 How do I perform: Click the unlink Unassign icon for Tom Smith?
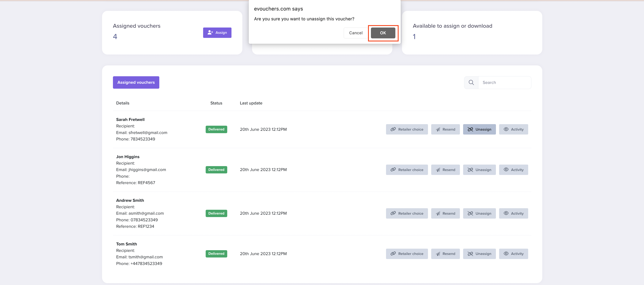(470, 254)
